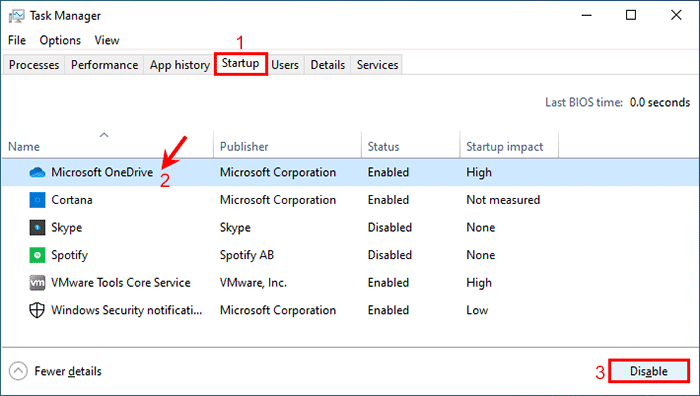Screen dimensions: 700x396
Task: Switch to the Processes tab
Action: [x=34, y=65]
